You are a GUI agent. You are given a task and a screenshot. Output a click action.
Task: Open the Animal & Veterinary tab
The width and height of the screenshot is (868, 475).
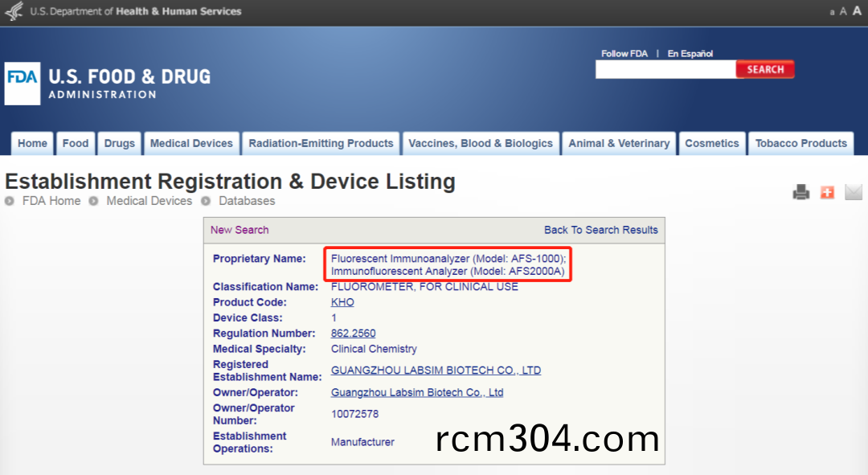coord(619,143)
